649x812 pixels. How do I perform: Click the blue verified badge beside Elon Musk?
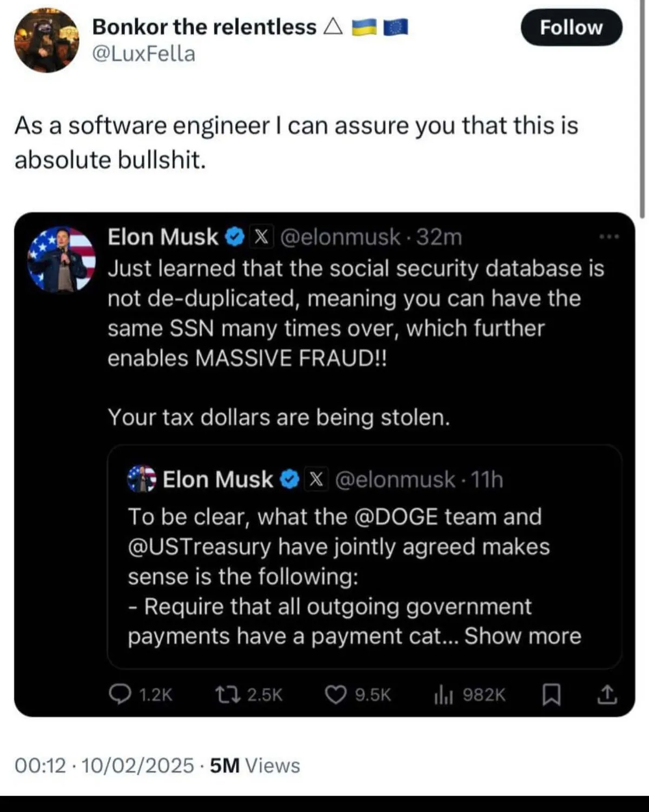[x=234, y=237]
